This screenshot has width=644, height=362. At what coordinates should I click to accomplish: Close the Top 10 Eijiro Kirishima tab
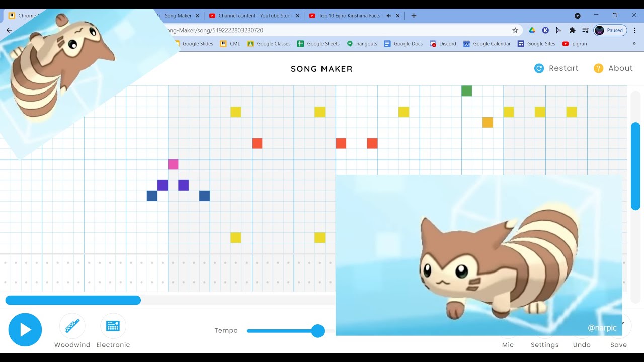pyautogui.click(x=398, y=16)
